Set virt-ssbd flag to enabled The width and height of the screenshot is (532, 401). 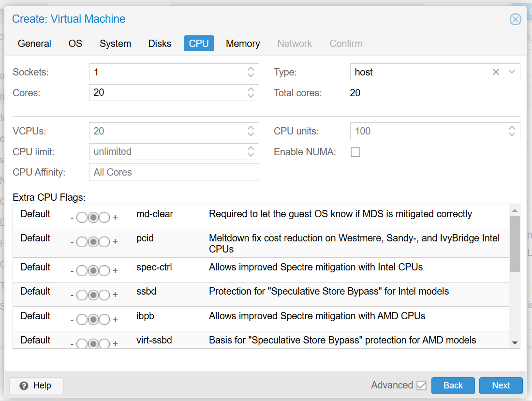click(x=104, y=343)
